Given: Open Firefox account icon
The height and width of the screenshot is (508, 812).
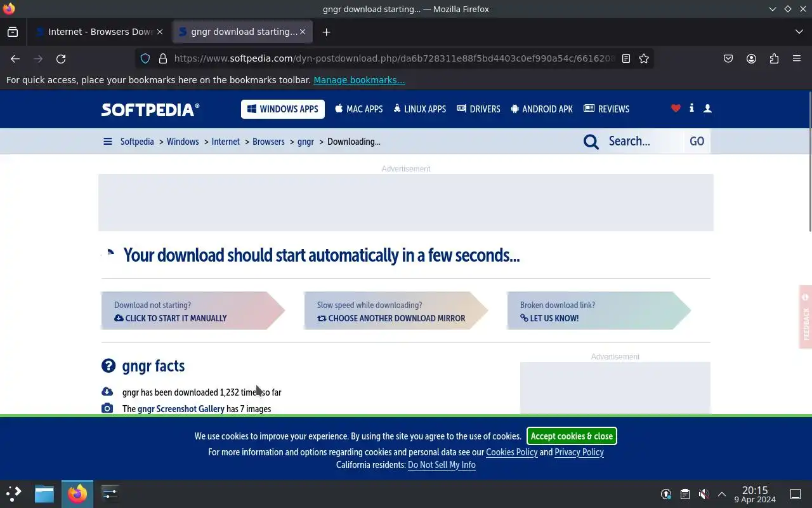Looking at the screenshot, I should (751, 58).
